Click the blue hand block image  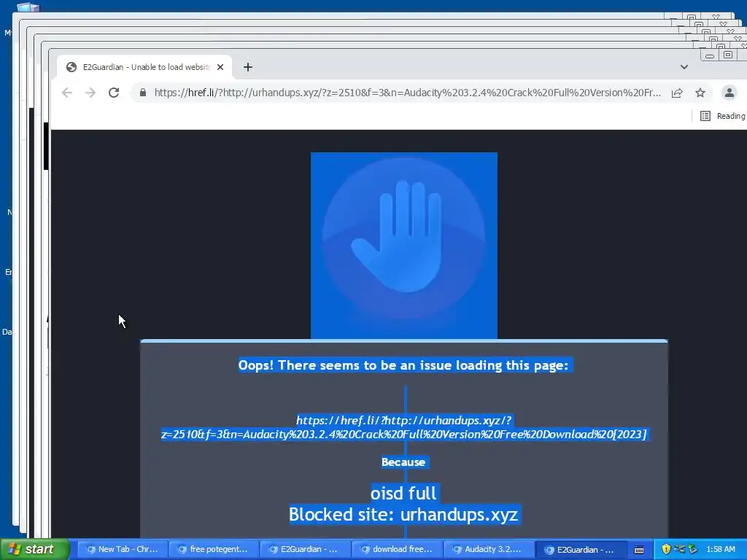point(404,246)
